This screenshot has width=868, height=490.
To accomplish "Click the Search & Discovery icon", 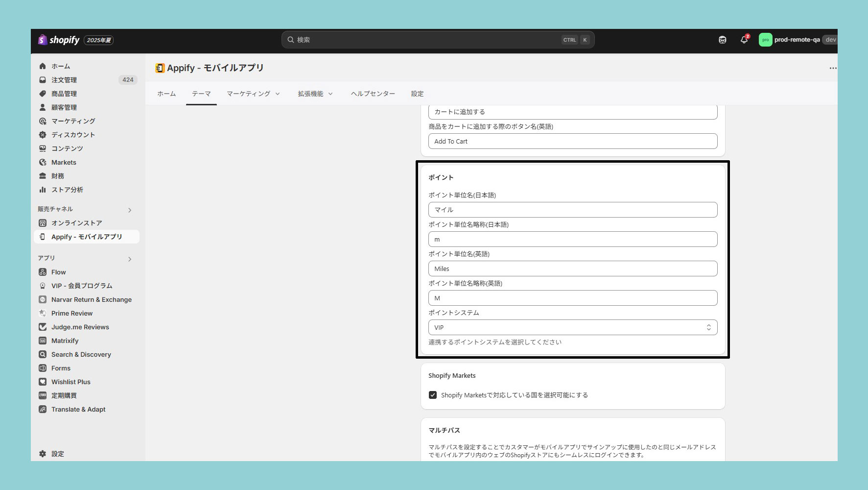I will coord(43,354).
